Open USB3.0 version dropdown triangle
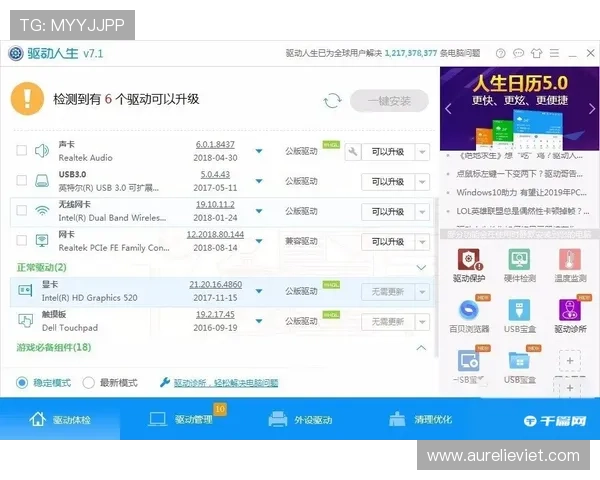This screenshot has width=600, height=480. 259,181
